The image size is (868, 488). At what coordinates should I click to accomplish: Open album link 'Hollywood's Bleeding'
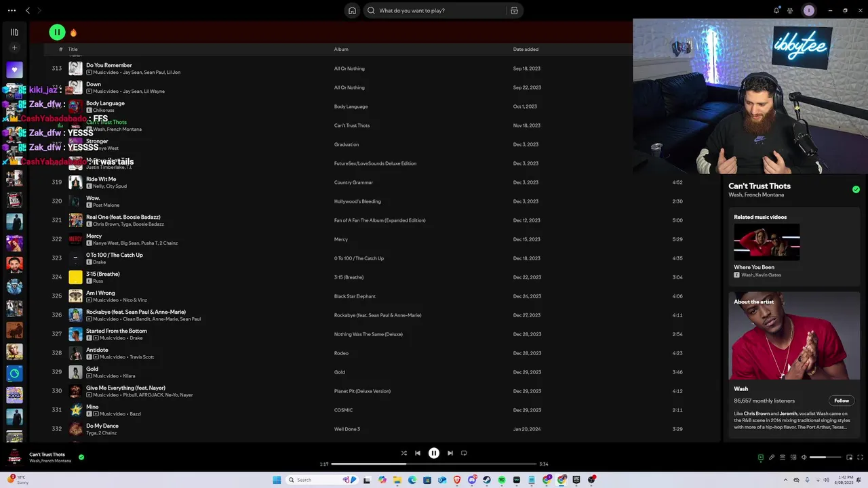click(357, 201)
